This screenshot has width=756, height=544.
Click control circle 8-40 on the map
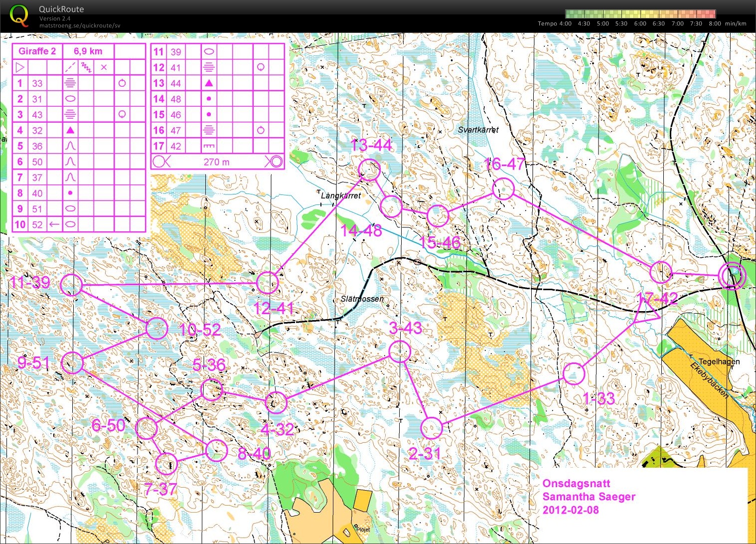(217, 450)
